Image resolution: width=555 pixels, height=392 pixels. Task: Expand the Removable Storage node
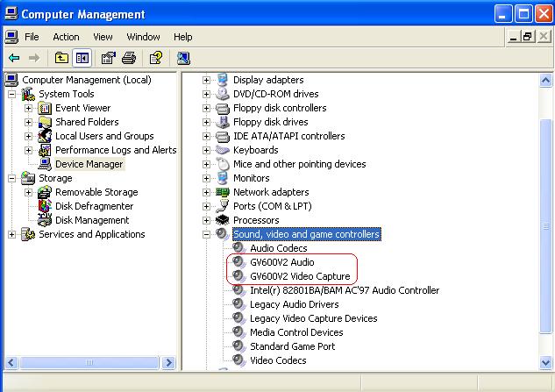(29, 192)
